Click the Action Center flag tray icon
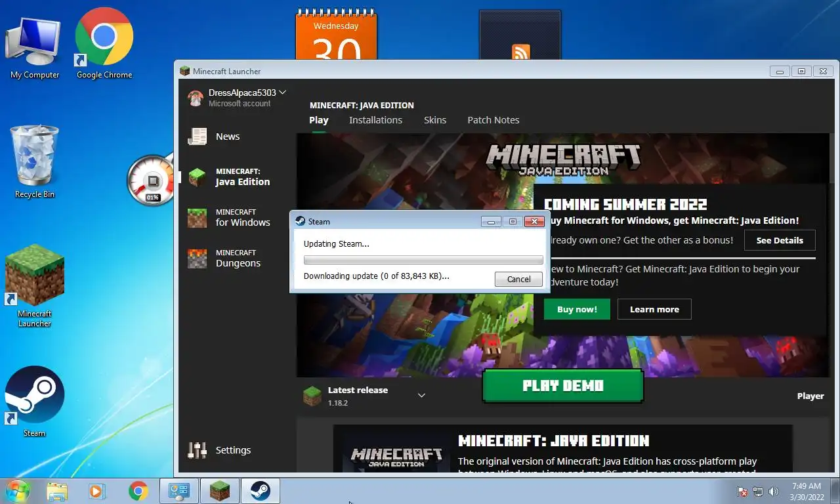The image size is (840, 504). pyautogui.click(x=742, y=492)
